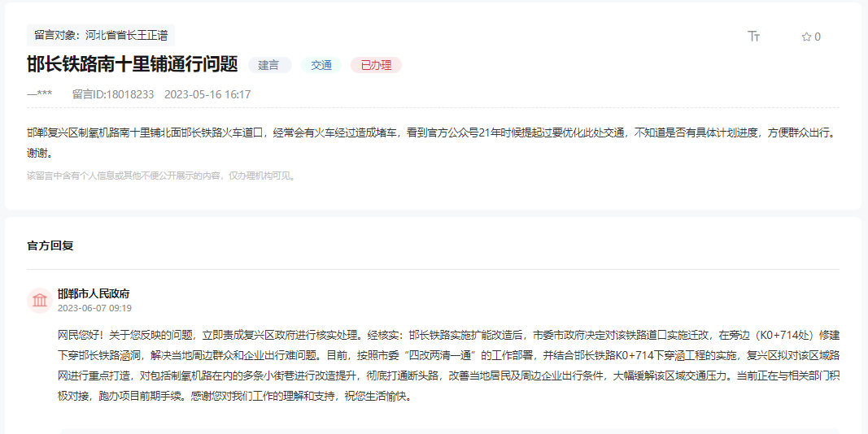Click the post date 2023-05-16 16:17
The height and width of the screenshot is (434, 868).
pos(207,94)
